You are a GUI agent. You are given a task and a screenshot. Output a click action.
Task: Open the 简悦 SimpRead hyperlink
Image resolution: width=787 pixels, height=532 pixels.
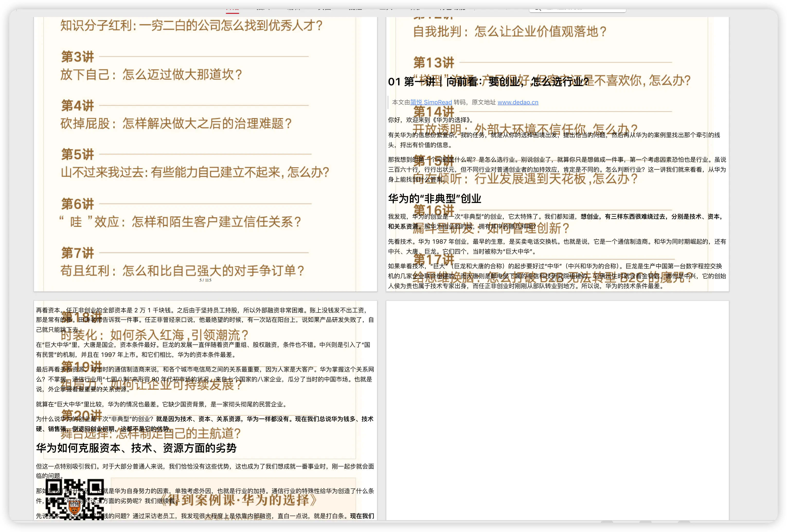click(431, 102)
